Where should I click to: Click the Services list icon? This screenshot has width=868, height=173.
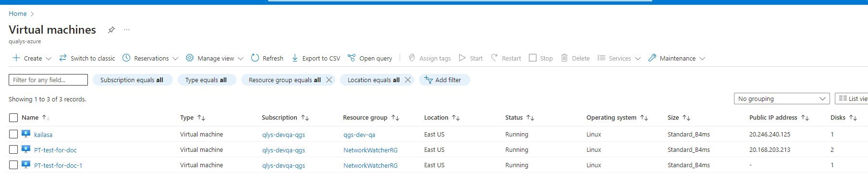[601, 58]
